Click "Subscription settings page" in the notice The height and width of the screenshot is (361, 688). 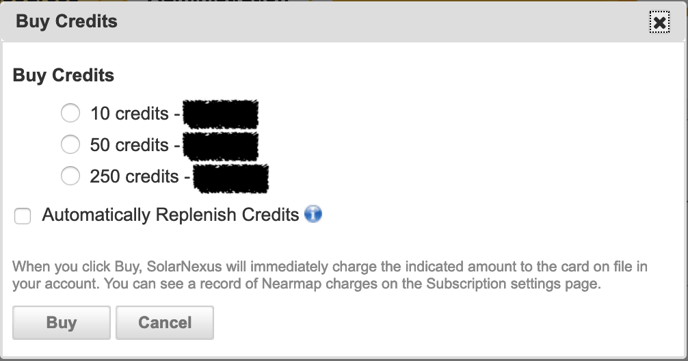point(513,284)
